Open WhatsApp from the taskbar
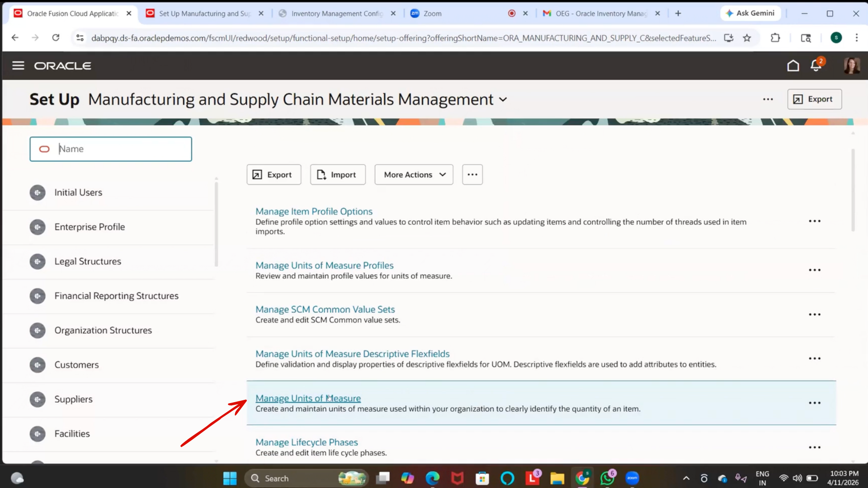The image size is (868, 488). (607, 478)
